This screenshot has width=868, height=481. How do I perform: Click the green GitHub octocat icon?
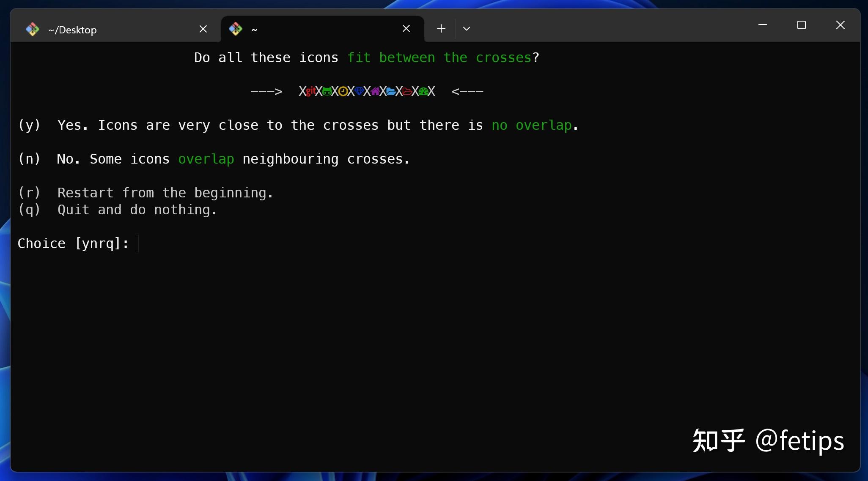327,91
